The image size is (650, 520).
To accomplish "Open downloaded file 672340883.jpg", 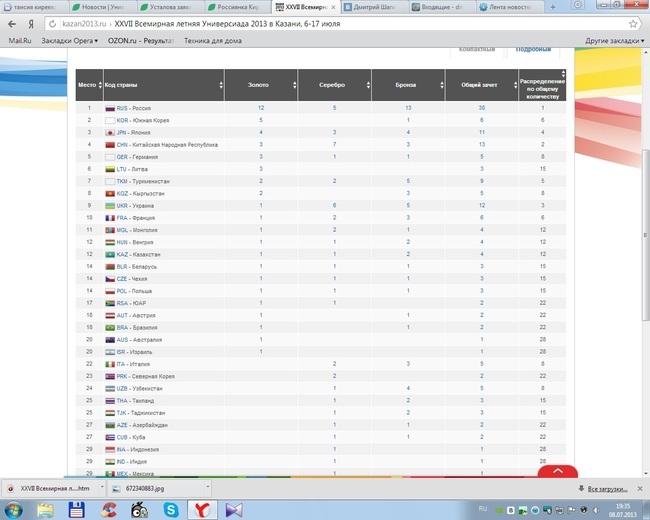I will click(152, 488).
